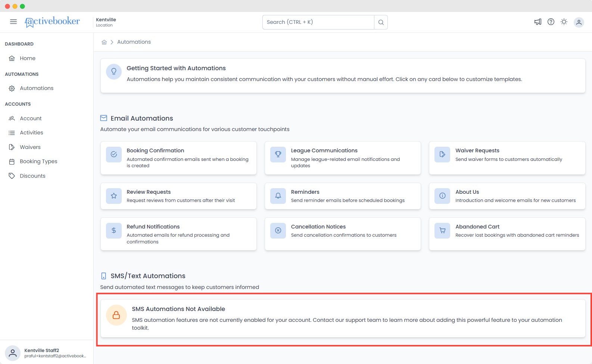Click the 'SMS Automations Not Available' heading
The image size is (592, 364).
coord(178,309)
